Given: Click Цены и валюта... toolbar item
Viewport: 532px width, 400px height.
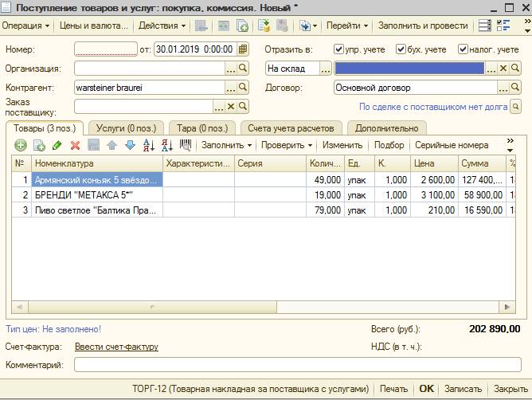Looking at the screenshot, I should pyautogui.click(x=94, y=25).
